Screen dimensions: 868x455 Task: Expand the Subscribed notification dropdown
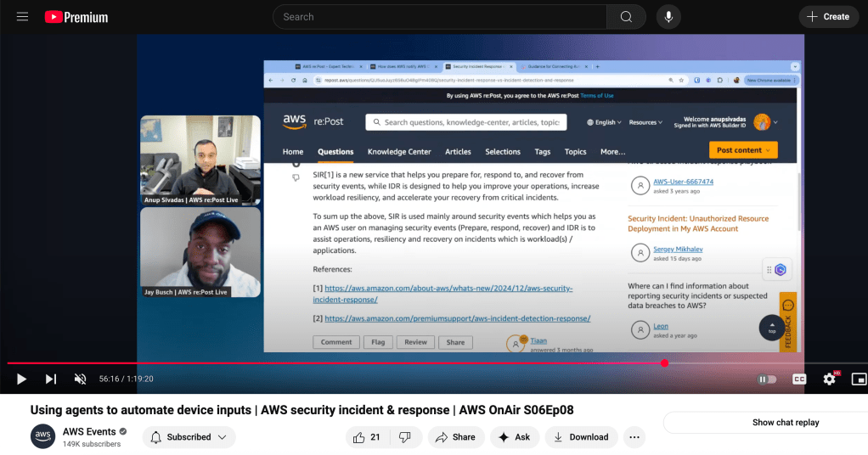click(x=189, y=437)
